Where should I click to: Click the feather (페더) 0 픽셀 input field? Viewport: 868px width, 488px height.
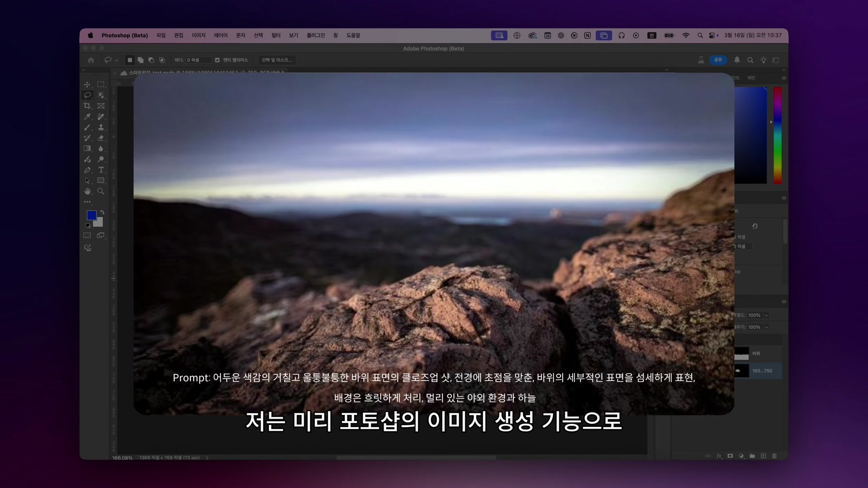tap(198, 60)
